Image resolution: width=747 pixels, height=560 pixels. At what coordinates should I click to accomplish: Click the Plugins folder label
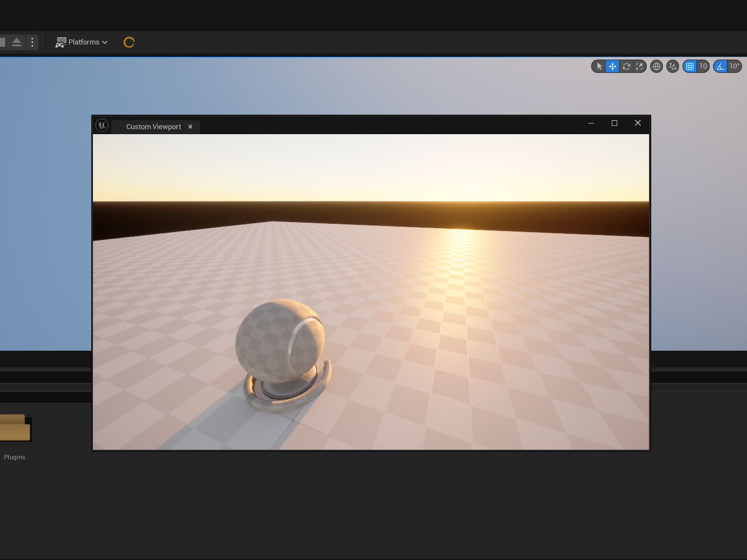point(14,457)
